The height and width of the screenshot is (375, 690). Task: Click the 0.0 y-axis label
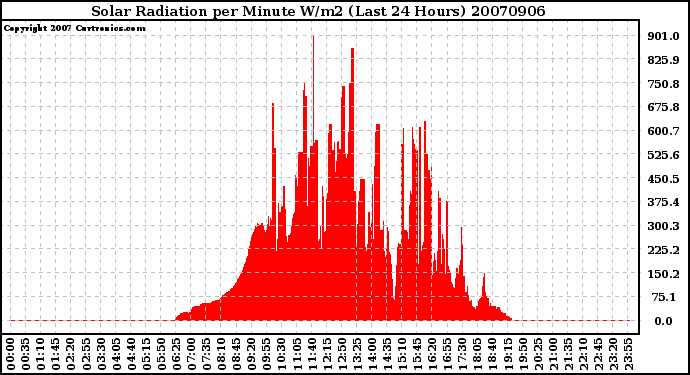[x=663, y=321]
